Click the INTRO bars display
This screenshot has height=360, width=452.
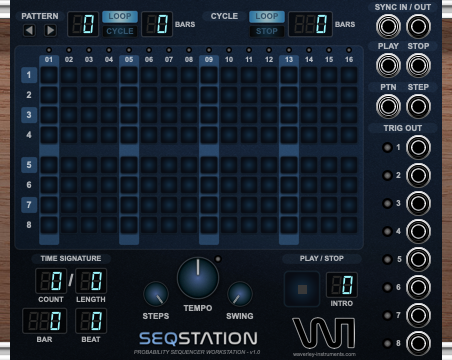342,285
